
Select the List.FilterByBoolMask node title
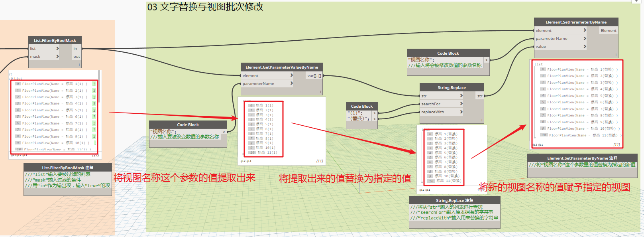(55, 40)
